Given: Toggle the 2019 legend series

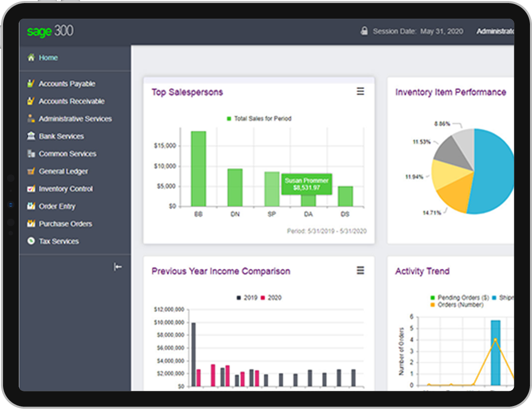Looking at the screenshot, I should (247, 298).
